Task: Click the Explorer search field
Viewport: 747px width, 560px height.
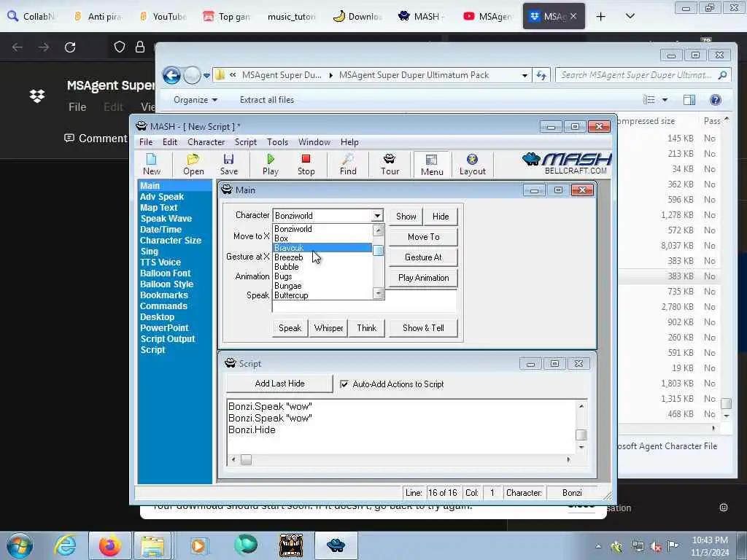Action: click(x=643, y=75)
